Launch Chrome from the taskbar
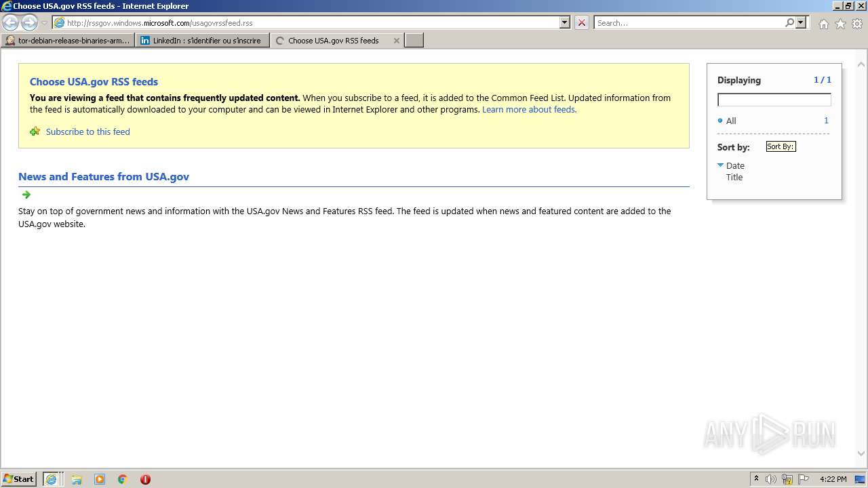The width and height of the screenshot is (868, 488). pos(123,479)
